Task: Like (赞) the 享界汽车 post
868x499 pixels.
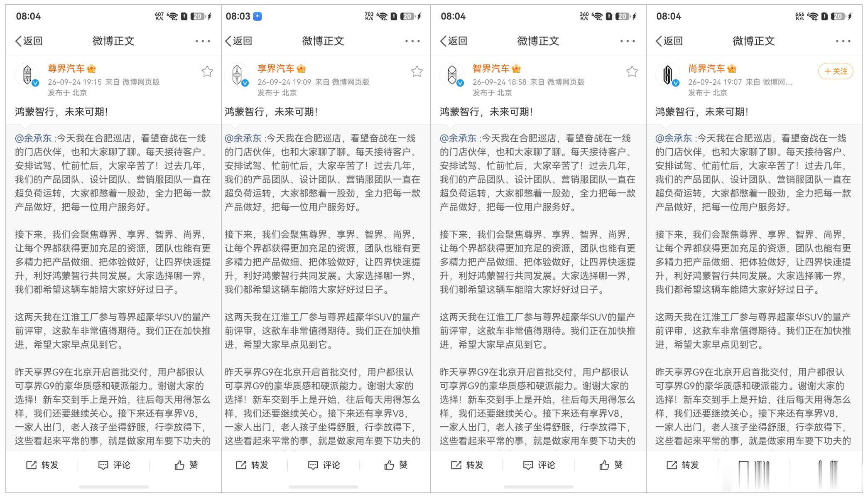Action: (396, 465)
